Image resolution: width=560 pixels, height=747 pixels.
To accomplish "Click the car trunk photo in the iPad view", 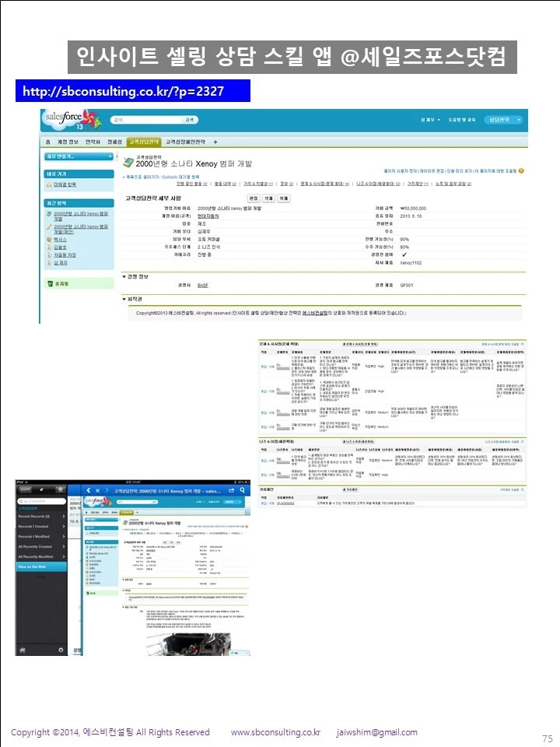I will click(188, 644).
